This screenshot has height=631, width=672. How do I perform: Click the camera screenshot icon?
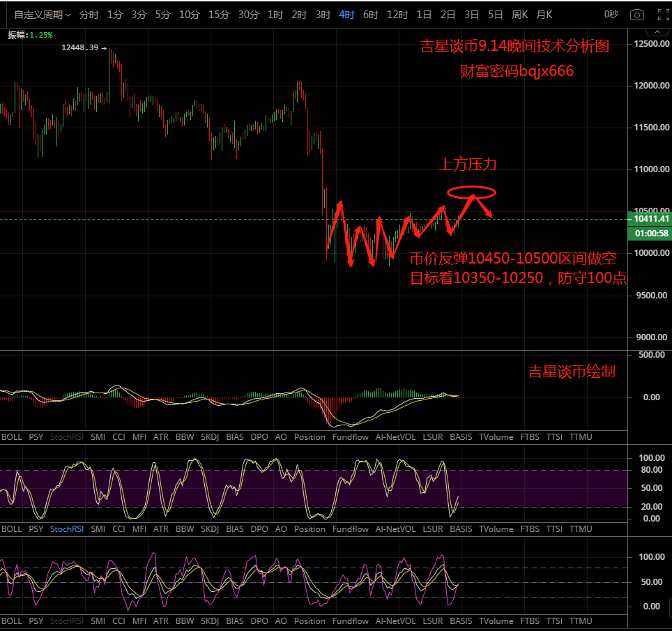tap(636, 15)
